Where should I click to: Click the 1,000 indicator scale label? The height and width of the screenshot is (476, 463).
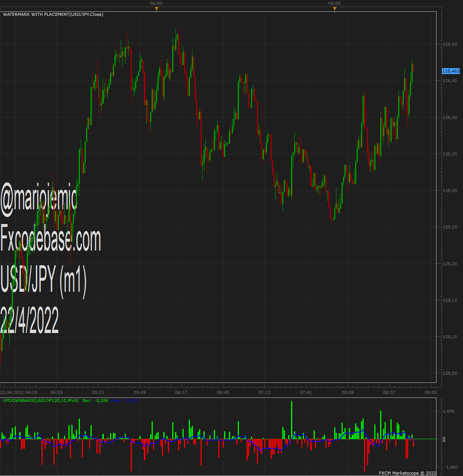point(449,411)
